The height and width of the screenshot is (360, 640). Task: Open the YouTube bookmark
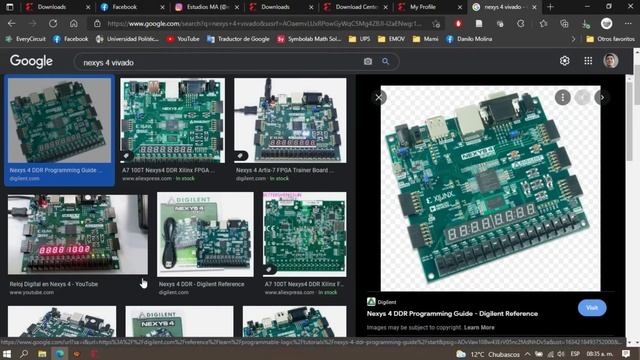pos(183,39)
